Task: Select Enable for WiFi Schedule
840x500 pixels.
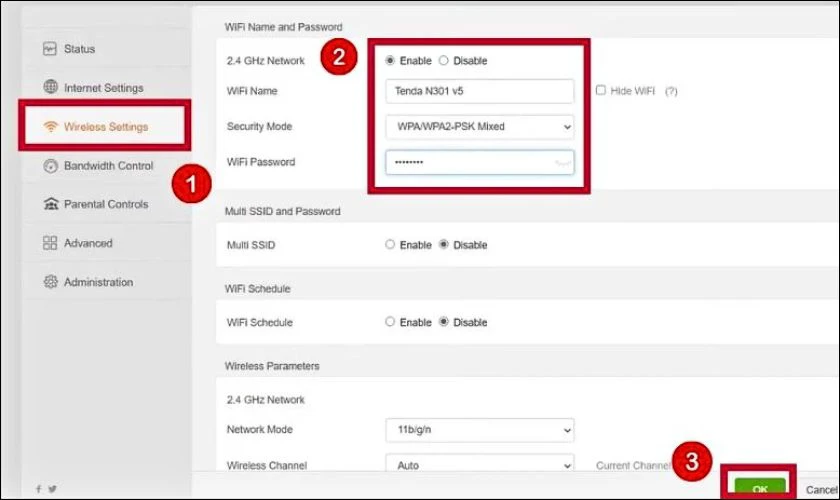Action: (390, 322)
